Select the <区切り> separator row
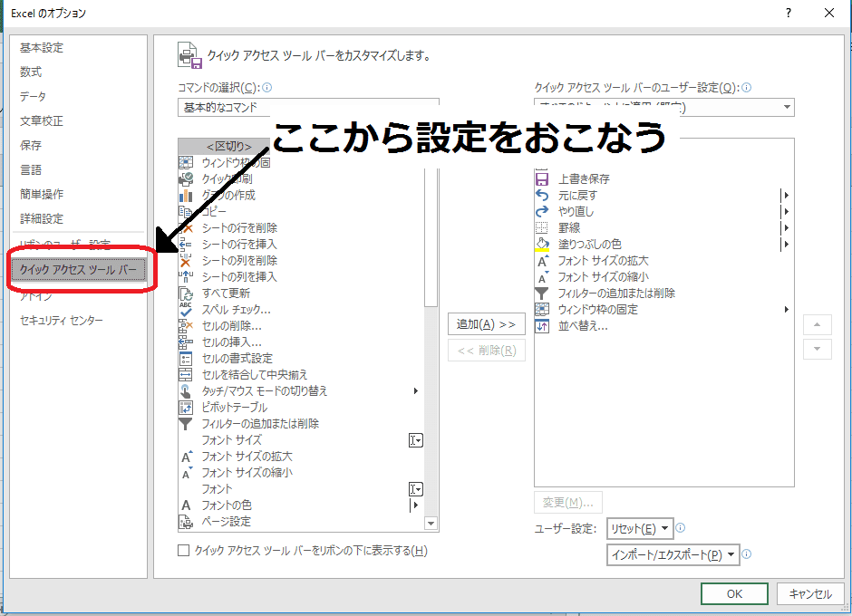 pos(228,146)
